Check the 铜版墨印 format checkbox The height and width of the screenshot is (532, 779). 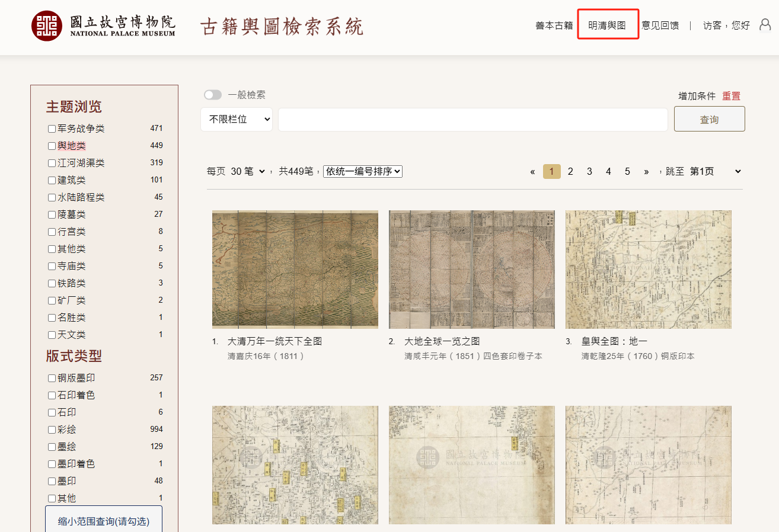52,378
